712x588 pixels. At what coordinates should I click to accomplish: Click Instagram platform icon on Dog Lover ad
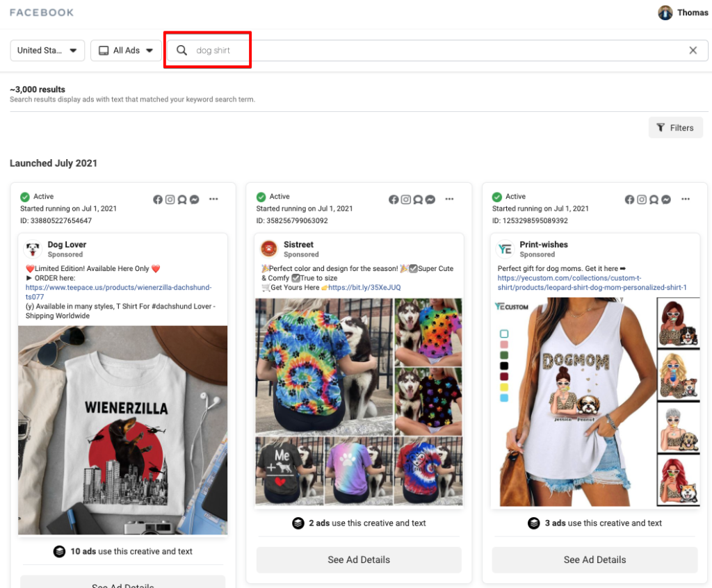(170, 199)
